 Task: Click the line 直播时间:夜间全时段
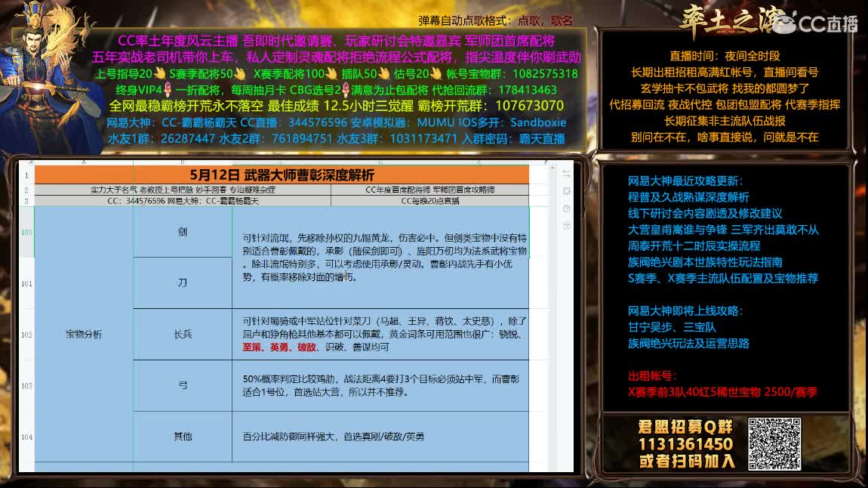click(x=725, y=56)
